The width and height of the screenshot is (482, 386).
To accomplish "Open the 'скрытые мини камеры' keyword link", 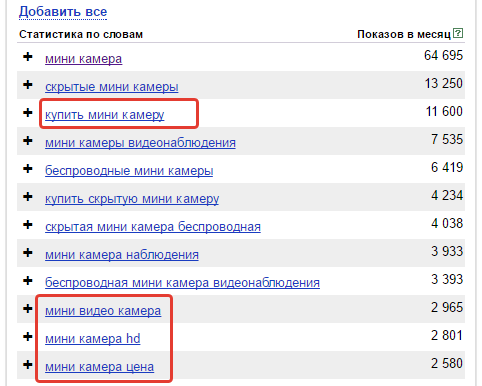I will tap(112, 87).
